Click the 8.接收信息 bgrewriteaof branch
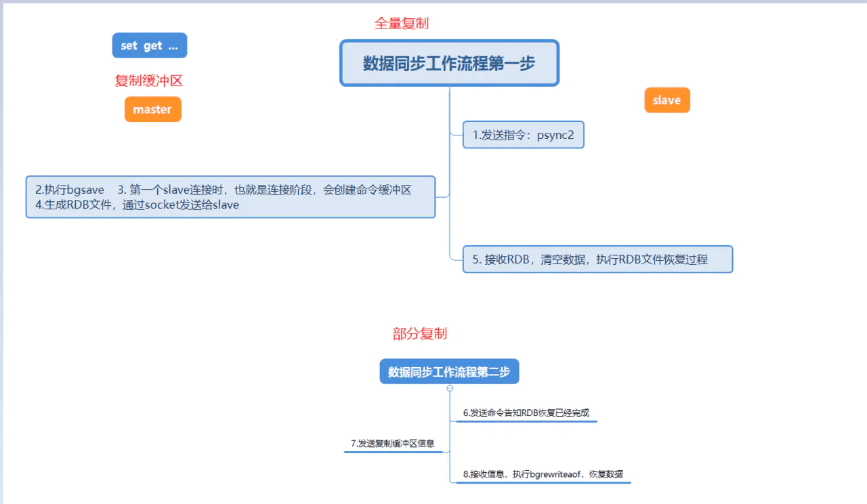The width and height of the screenshot is (867, 504). coord(543,474)
